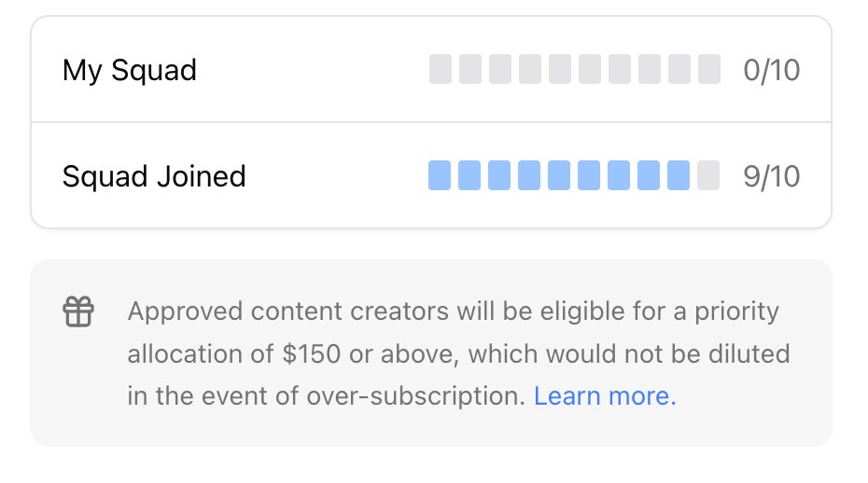
Task: Click the 0/10 My Squad counter
Action: click(x=772, y=70)
